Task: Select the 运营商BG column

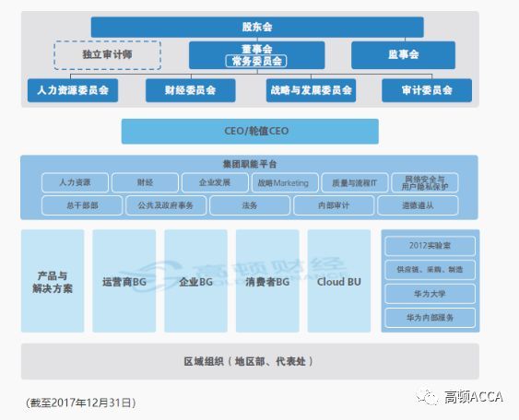Action: point(124,281)
